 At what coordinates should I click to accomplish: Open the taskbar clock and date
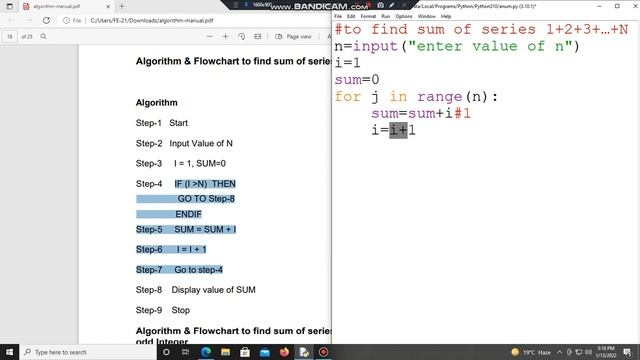point(606,352)
